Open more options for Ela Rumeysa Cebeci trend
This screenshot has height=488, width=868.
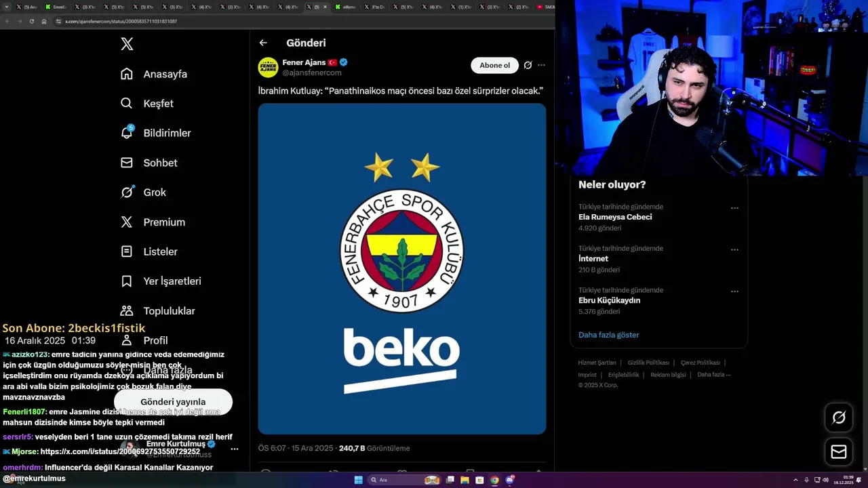pos(734,208)
